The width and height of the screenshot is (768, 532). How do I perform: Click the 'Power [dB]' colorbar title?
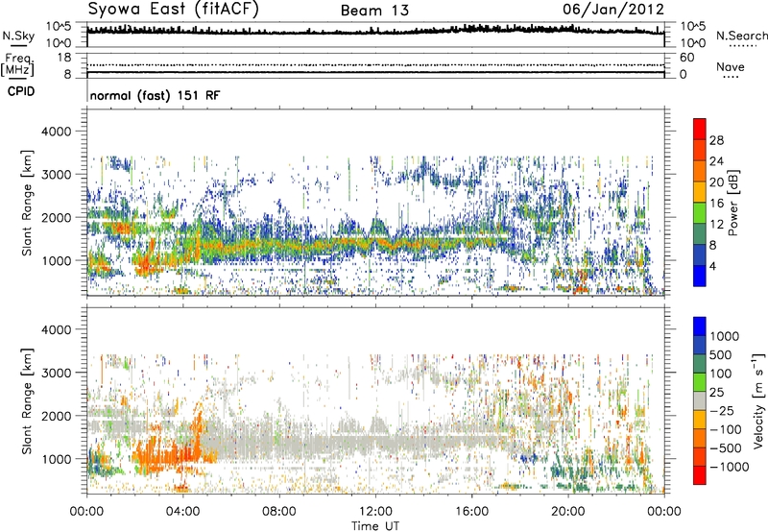tap(733, 203)
